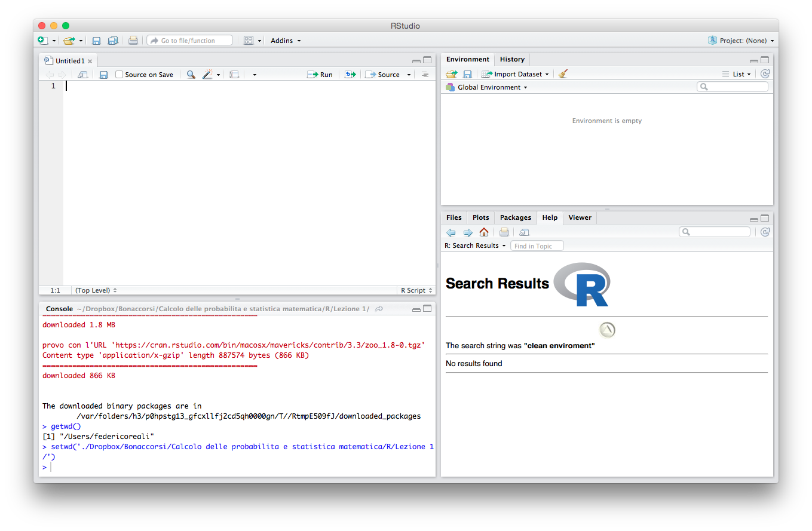Focus the Go to file/function field
This screenshot has height=531, width=812.
click(x=189, y=41)
